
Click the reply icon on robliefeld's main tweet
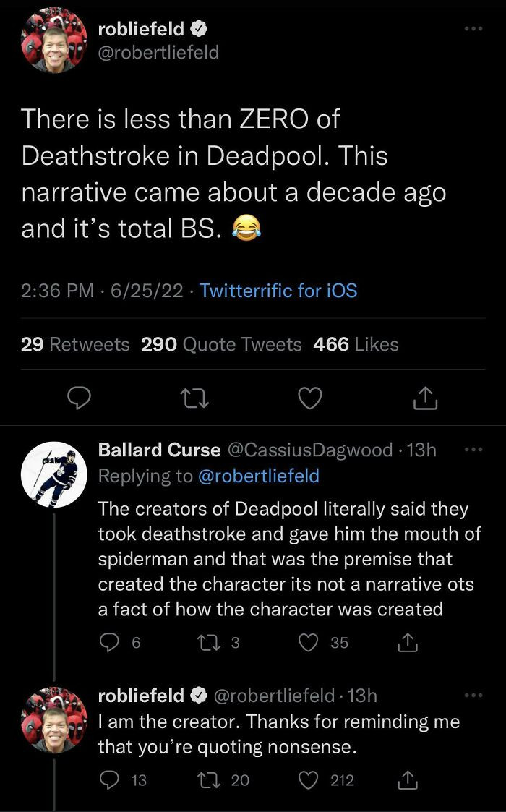coord(80,398)
